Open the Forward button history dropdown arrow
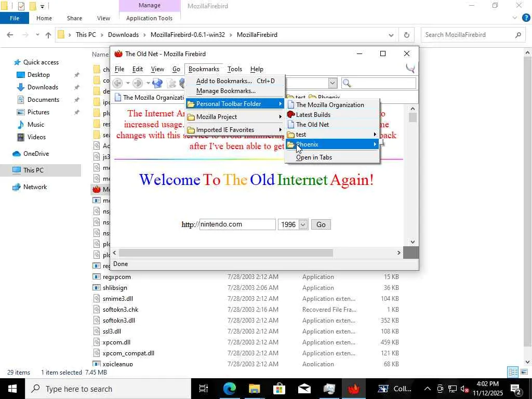Screen dimensions: 532x399 click(148, 83)
